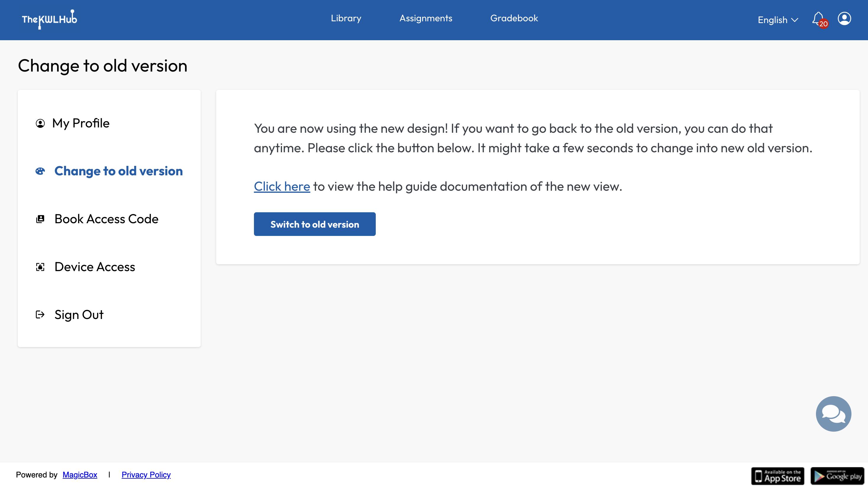The image size is (868, 489).
Task: Open the Privacy Policy link
Action: (x=146, y=475)
